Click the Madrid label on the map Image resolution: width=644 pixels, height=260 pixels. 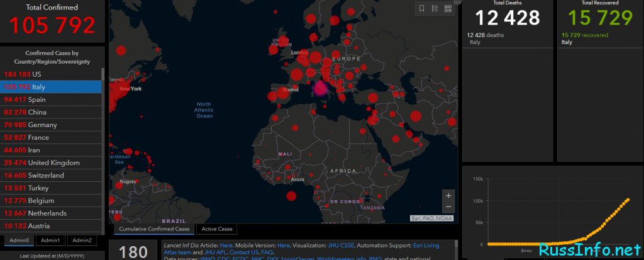291,89
